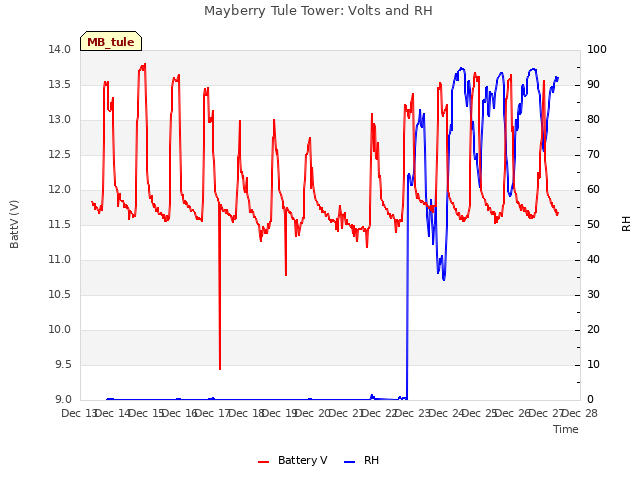Click the blue RH legend swatch
The image size is (640, 480).
(x=350, y=462)
